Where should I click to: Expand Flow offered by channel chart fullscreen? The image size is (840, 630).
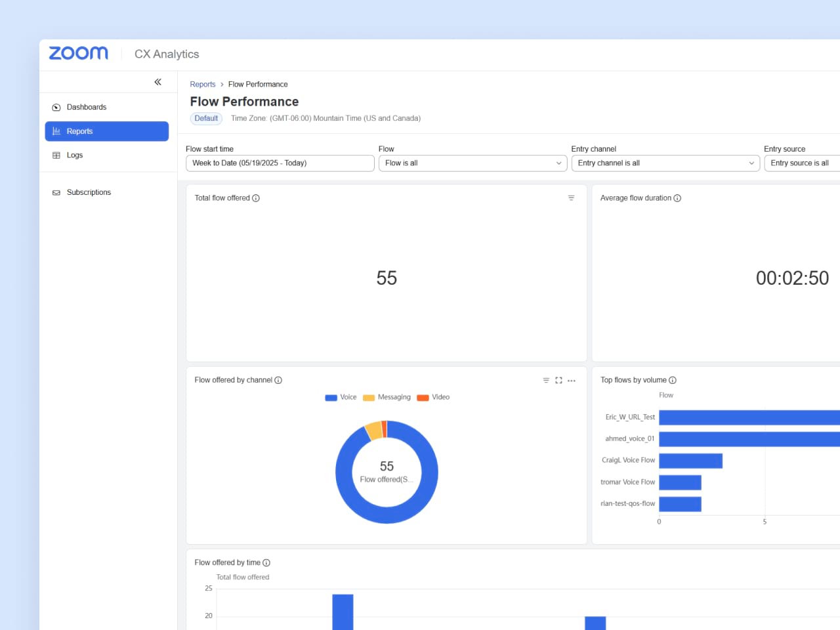click(558, 380)
